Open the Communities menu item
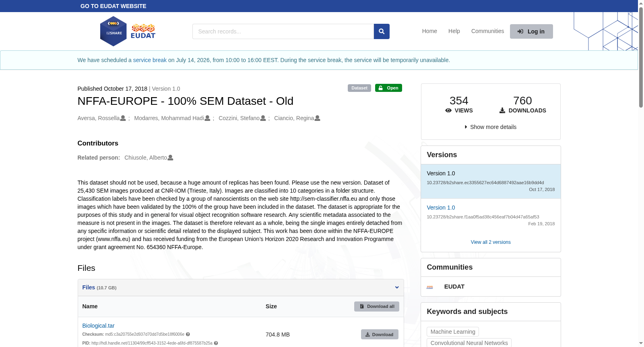The height and width of the screenshot is (347, 644). click(487, 31)
